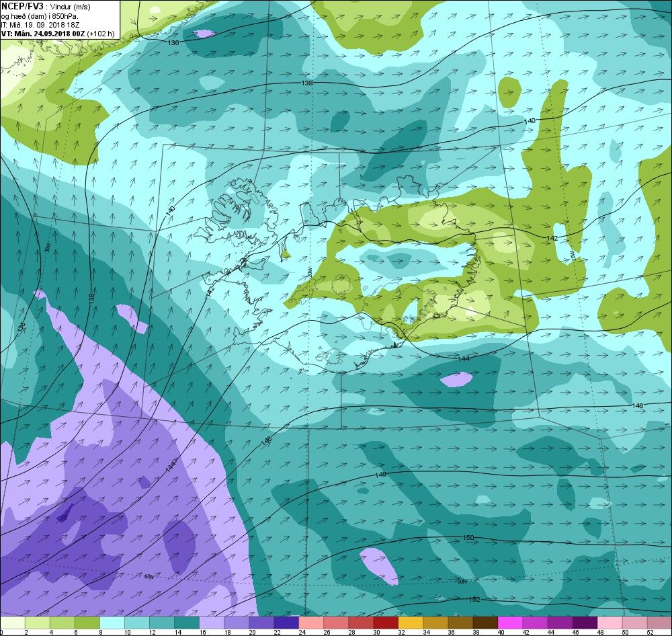Screen dimensions: 672x636
Task: Select the 14–16 m/s dark teal legend swatch
Action: tap(187, 623)
